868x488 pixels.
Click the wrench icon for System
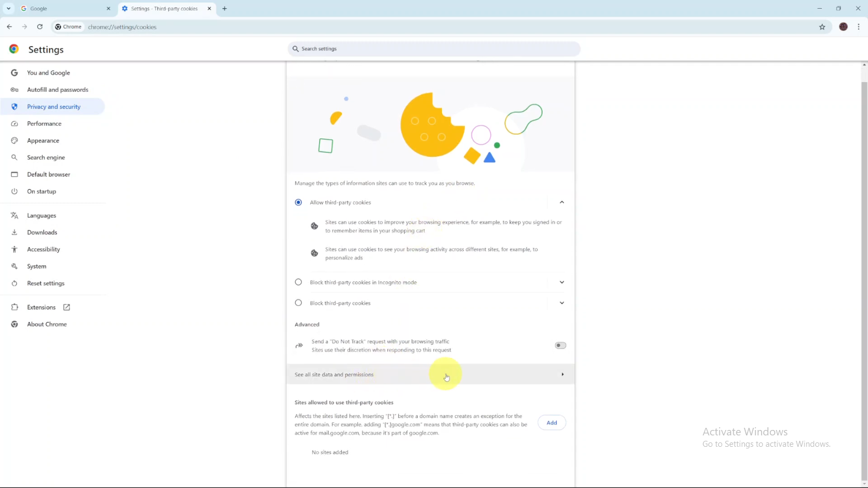point(15,266)
